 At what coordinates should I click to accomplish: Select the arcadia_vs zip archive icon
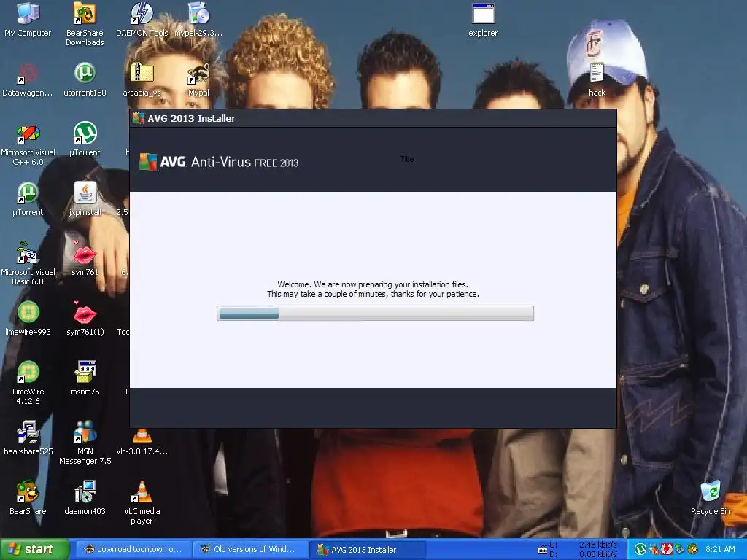tap(142, 80)
